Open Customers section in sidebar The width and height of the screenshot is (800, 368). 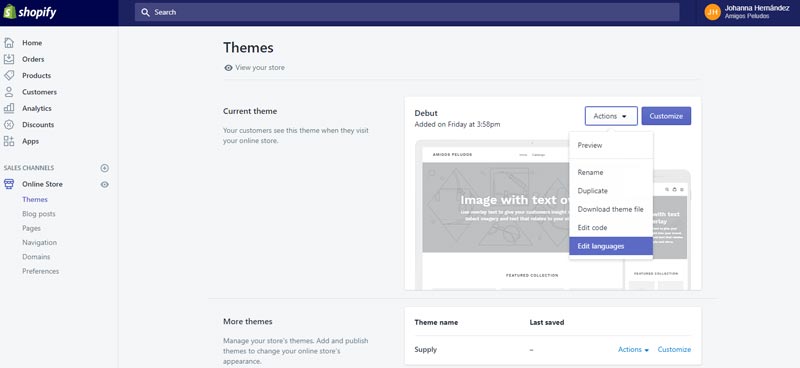tap(39, 92)
